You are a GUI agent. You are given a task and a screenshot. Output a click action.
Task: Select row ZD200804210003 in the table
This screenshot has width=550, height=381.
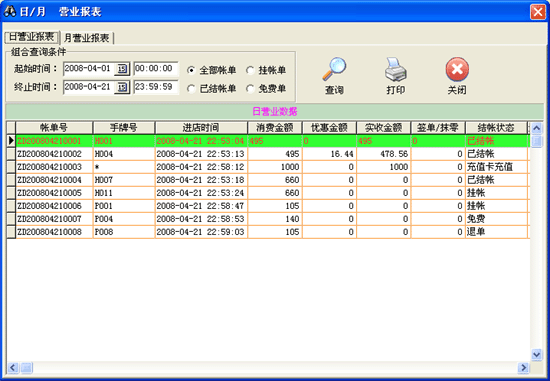tap(268, 167)
